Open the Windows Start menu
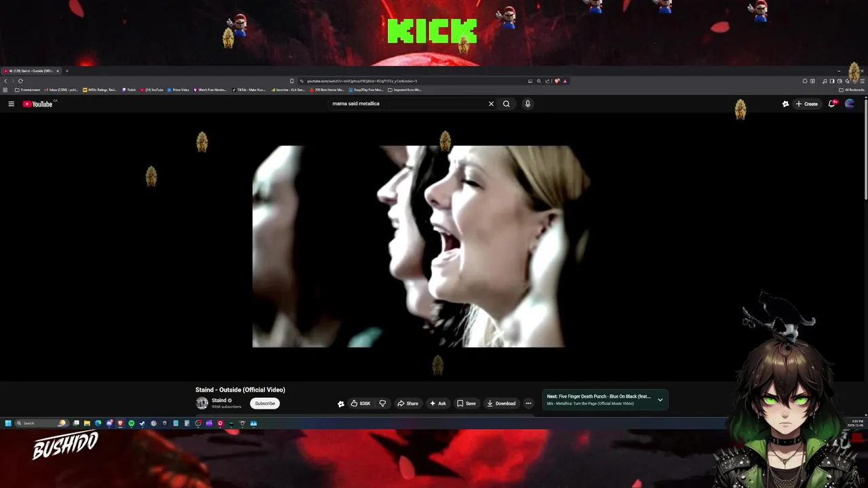This screenshot has width=868, height=488. point(8,424)
